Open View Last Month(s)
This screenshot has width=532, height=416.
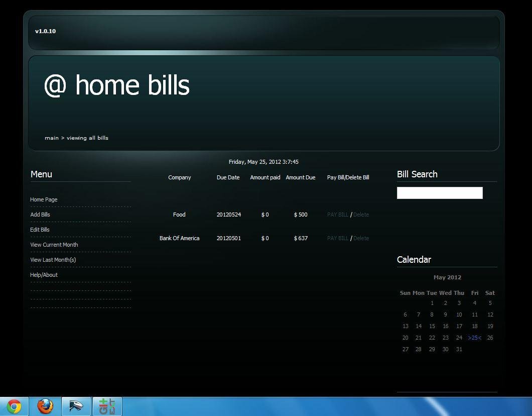tap(53, 260)
